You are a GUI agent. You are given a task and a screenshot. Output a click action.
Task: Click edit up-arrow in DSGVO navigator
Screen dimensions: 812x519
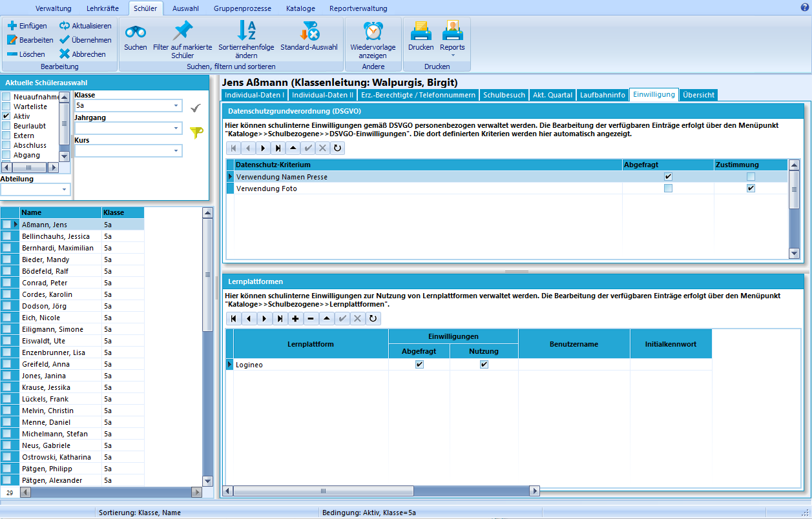click(293, 148)
